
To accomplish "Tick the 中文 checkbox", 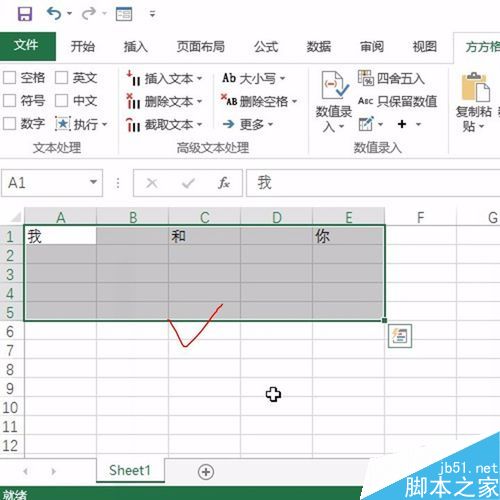I will point(61,101).
